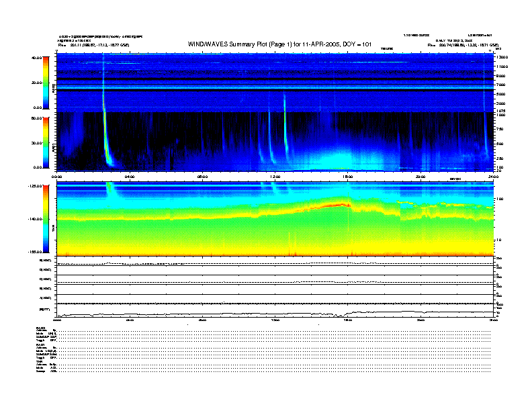Screen dimensions: 532x411
Task: Click the THR status label in the bottom table
Action: point(39,361)
